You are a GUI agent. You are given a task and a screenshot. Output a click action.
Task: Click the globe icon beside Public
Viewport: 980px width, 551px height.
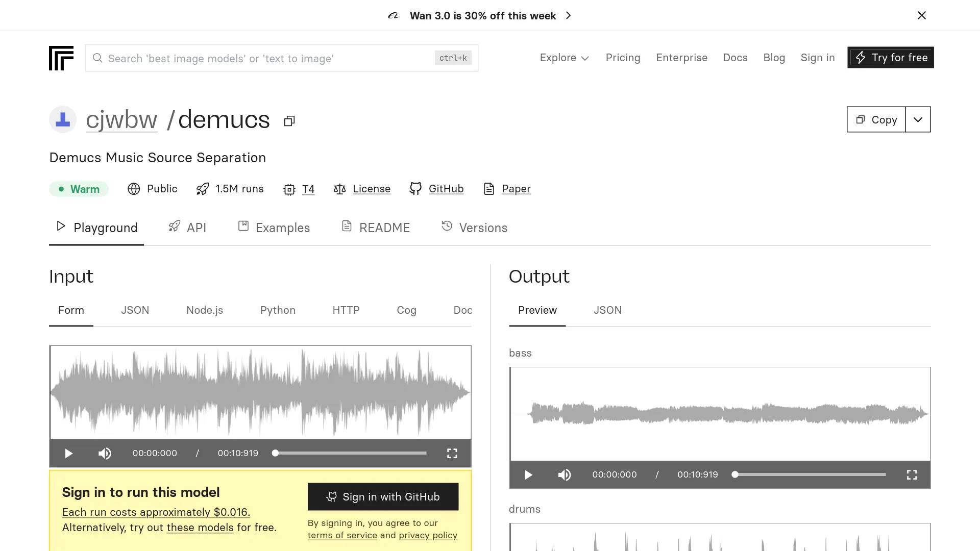coord(134,189)
